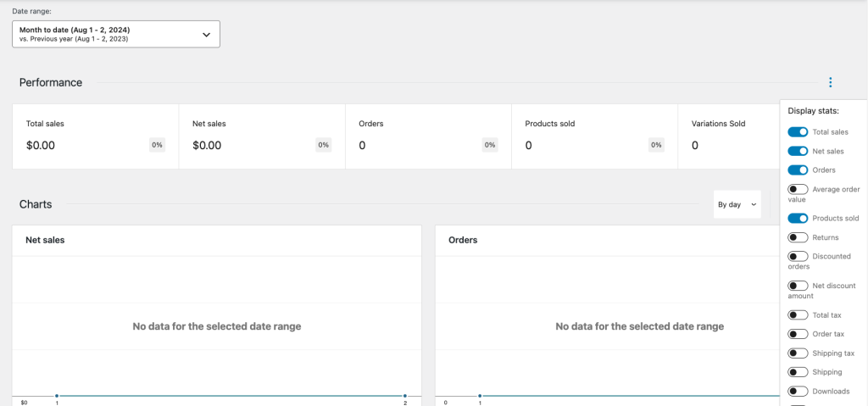The height and width of the screenshot is (406, 868).
Task: Show the Downloads stat toggle
Action: pos(798,392)
